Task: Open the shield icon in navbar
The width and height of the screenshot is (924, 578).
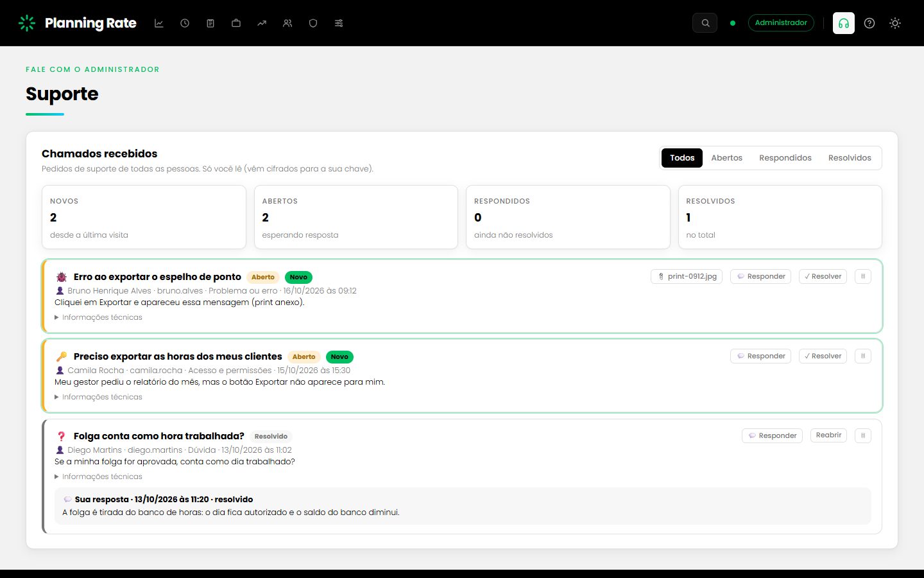Action: [x=313, y=23]
